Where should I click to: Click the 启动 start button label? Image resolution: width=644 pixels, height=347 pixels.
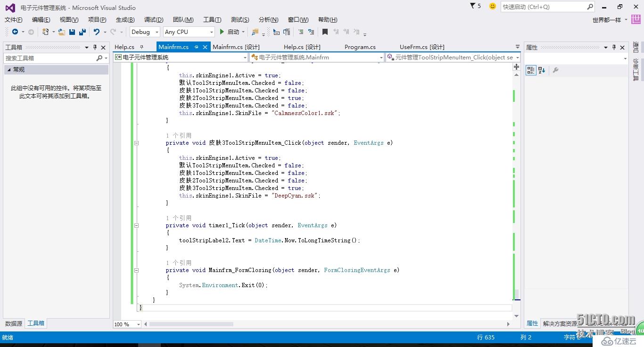[x=233, y=32]
